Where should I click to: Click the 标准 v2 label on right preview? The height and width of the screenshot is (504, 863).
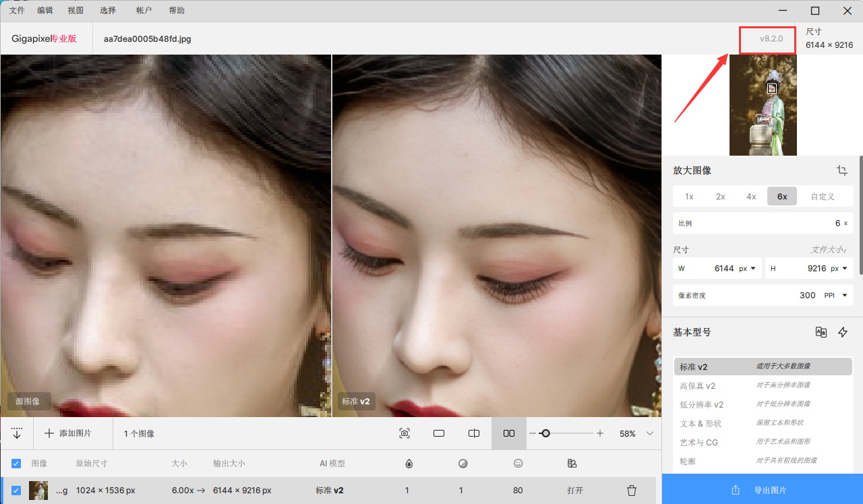point(356,401)
